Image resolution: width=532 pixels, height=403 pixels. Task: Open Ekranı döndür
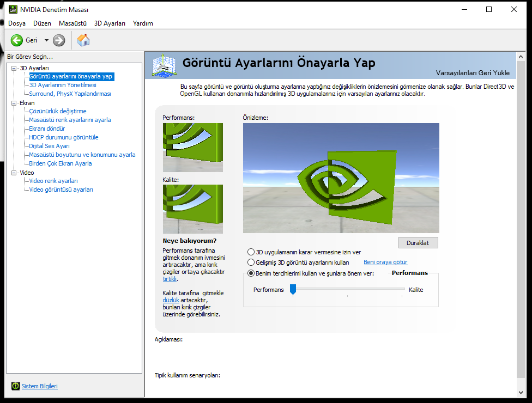(47, 129)
